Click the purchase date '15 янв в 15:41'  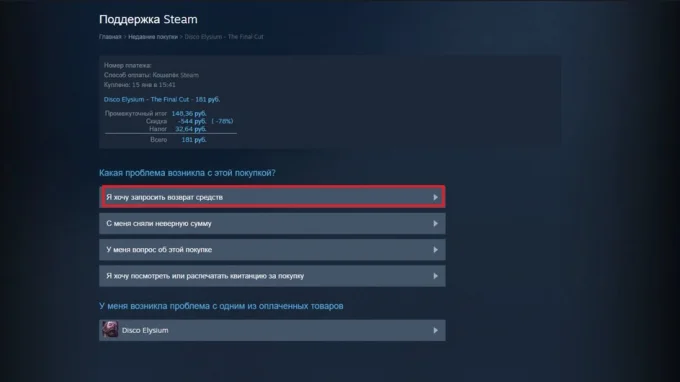[154, 85]
